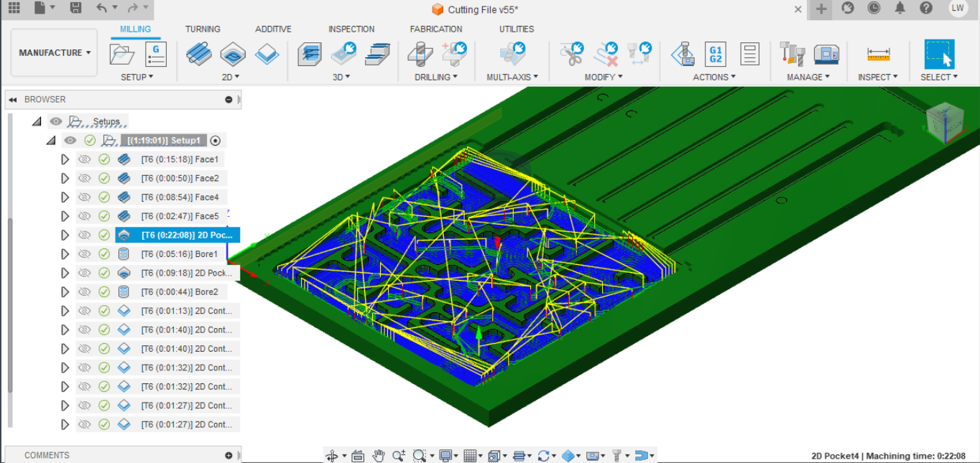
Task: Open Post Process G1 G2 icon
Action: pyautogui.click(x=716, y=54)
